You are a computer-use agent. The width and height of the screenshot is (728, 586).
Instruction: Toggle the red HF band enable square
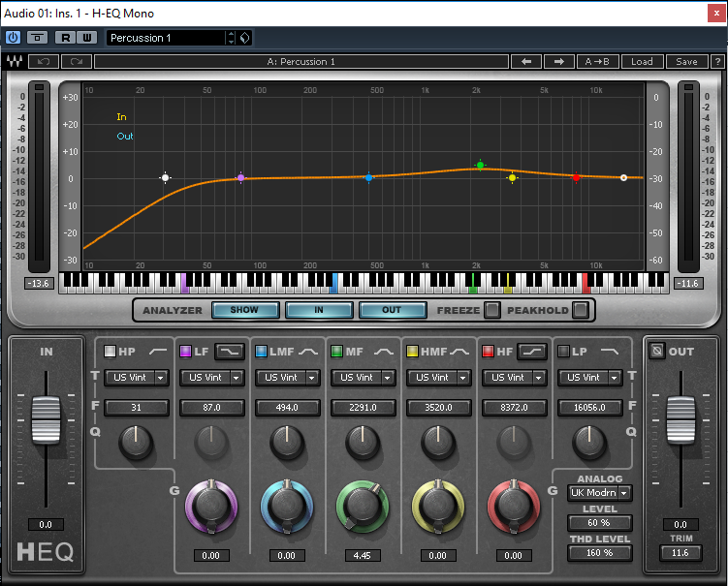488,352
